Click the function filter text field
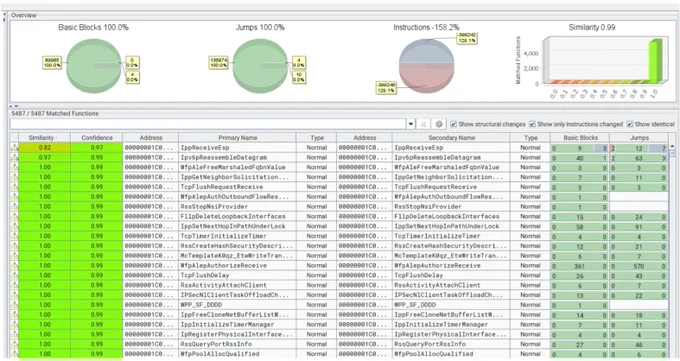Viewport: 680px width, 361px height. [208, 125]
